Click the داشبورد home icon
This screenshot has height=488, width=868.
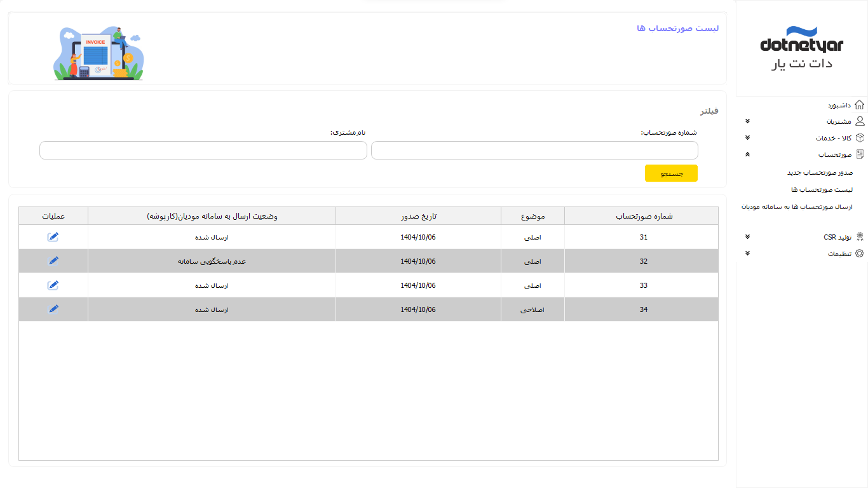[x=859, y=105]
